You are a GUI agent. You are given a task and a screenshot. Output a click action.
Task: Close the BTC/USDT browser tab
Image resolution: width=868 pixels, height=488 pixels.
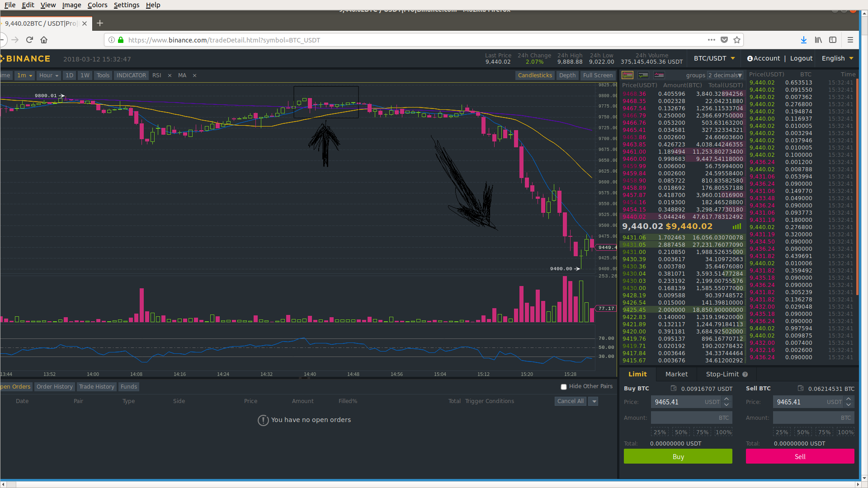[85, 23]
